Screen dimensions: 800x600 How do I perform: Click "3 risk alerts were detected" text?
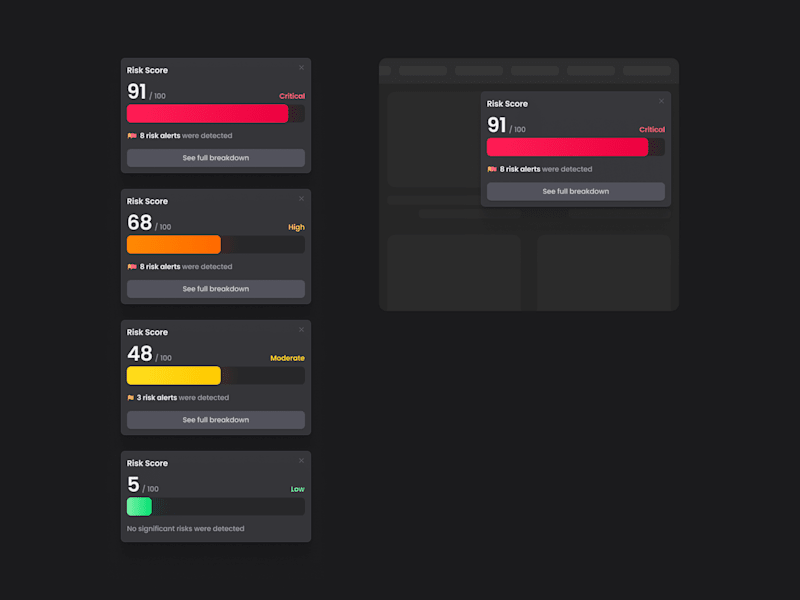pyautogui.click(x=183, y=397)
